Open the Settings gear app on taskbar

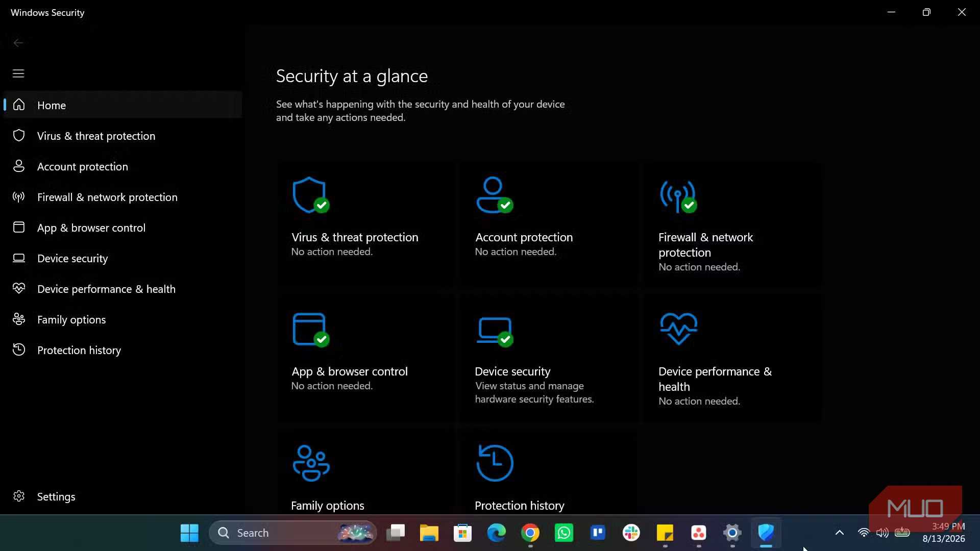(x=732, y=533)
